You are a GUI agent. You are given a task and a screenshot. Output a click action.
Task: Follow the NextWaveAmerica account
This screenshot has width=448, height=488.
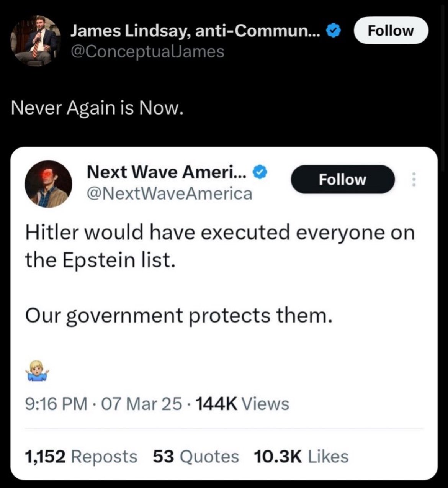343,179
